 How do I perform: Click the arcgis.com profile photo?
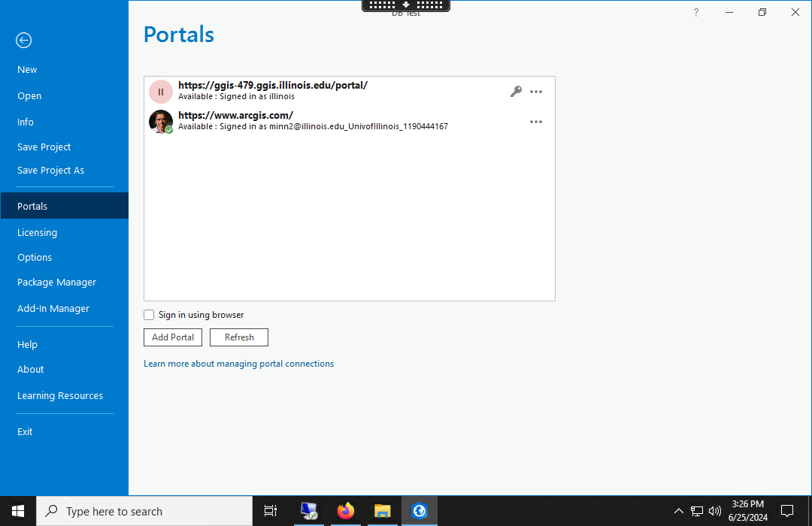point(161,122)
